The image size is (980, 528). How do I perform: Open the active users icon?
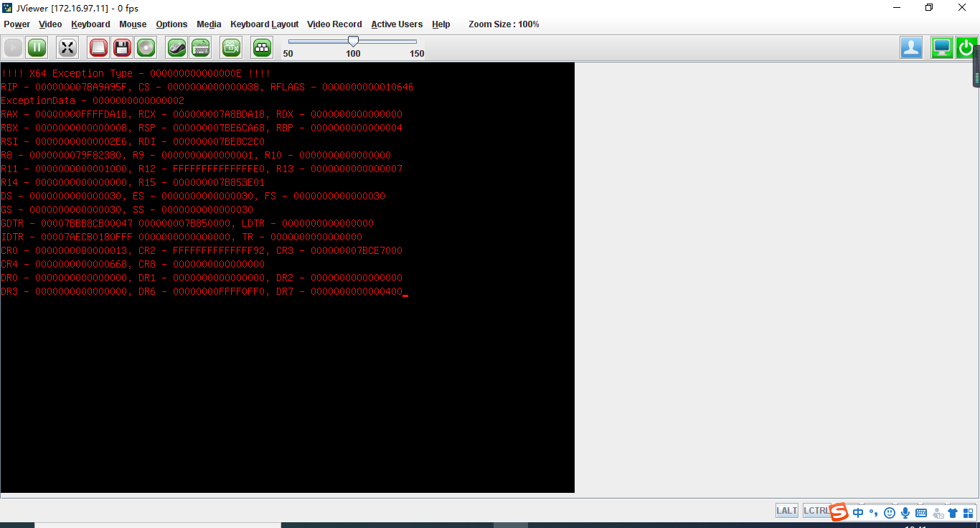[x=912, y=48]
